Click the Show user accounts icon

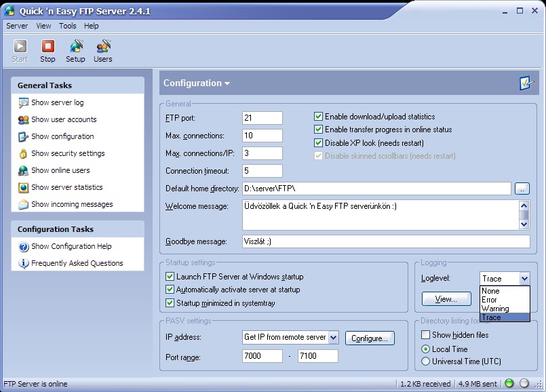[23, 120]
